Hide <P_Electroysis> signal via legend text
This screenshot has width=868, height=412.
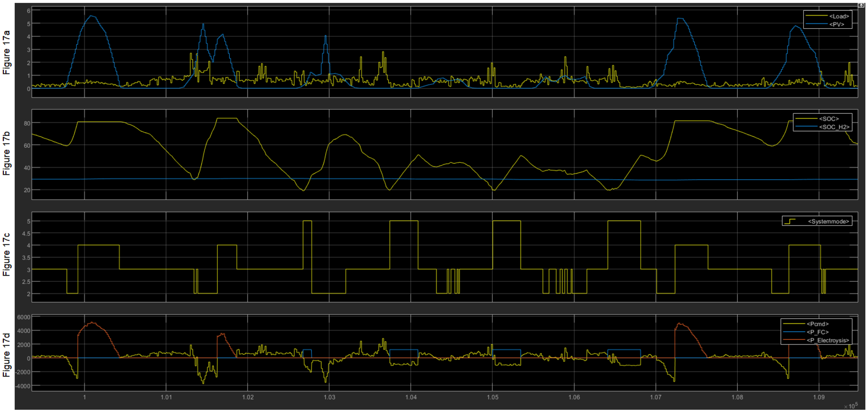click(828, 340)
